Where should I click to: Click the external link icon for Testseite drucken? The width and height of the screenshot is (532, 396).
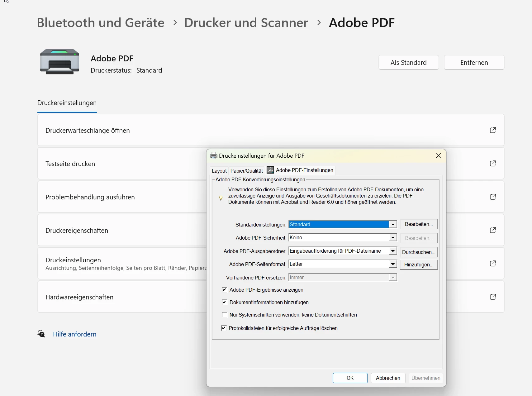point(493,163)
